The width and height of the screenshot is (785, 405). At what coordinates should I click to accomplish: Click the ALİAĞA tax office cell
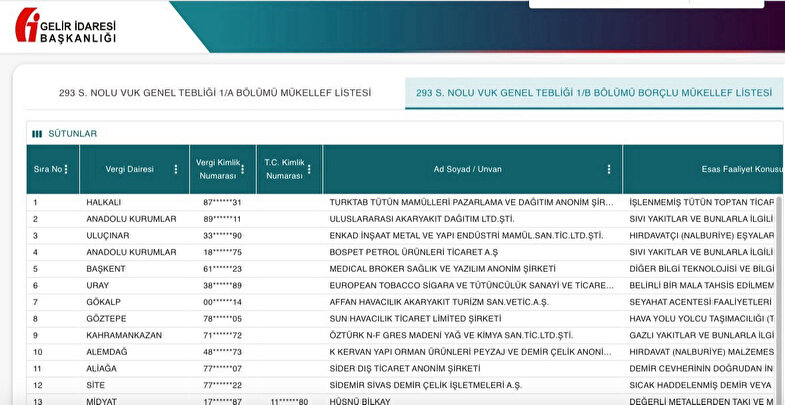point(103,368)
